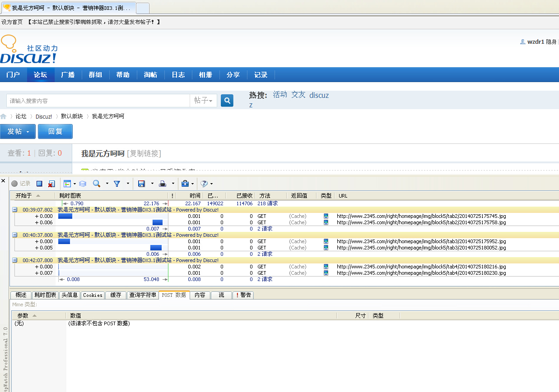Click the stacked layers summary icon
The height and width of the screenshot is (392, 559).
pos(83,184)
